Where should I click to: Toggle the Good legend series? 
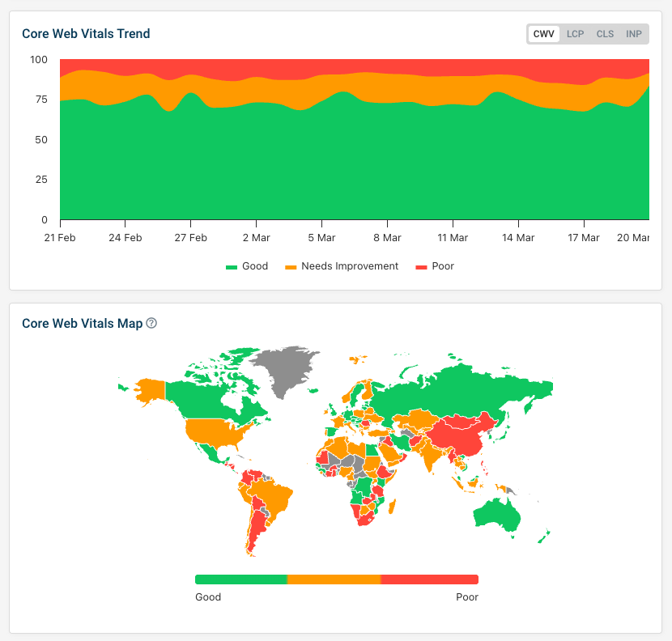click(x=247, y=266)
